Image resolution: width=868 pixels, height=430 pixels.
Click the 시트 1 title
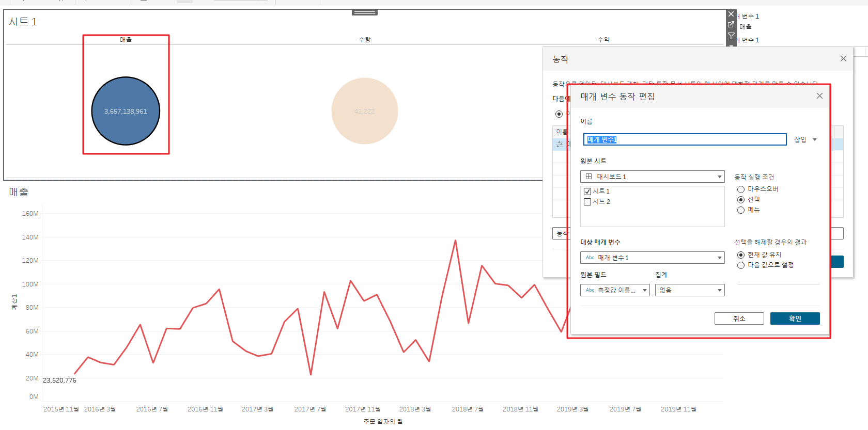point(23,22)
